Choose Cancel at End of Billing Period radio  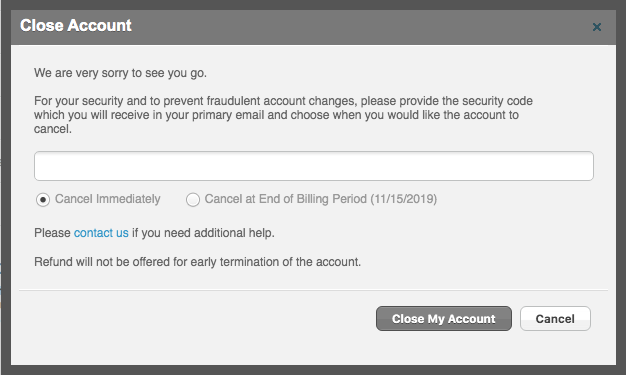coord(193,199)
